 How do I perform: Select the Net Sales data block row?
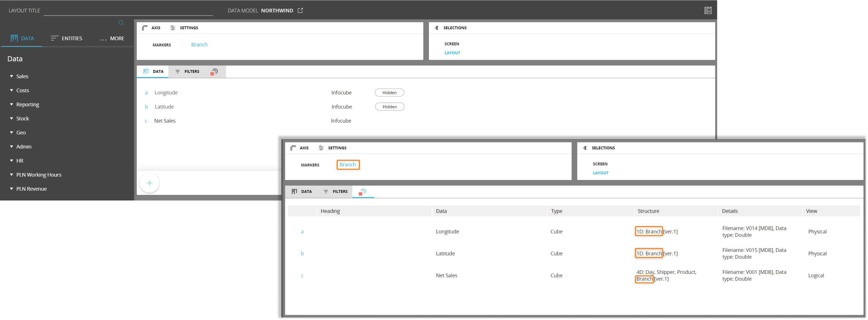pos(165,121)
